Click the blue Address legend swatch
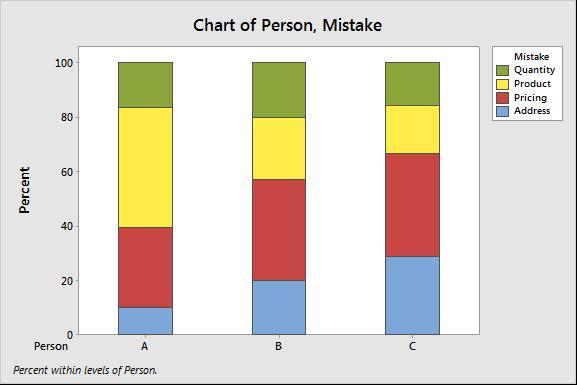Image resolution: width=577 pixels, height=385 pixels. tap(502, 112)
